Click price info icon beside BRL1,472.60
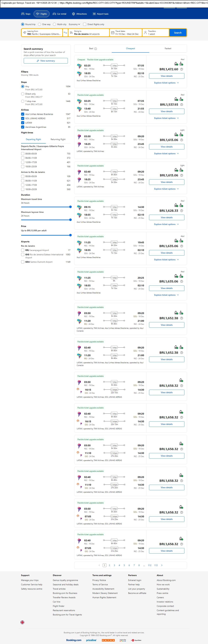Image resolution: width=208 pixels, height=644 pixels. point(182,69)
